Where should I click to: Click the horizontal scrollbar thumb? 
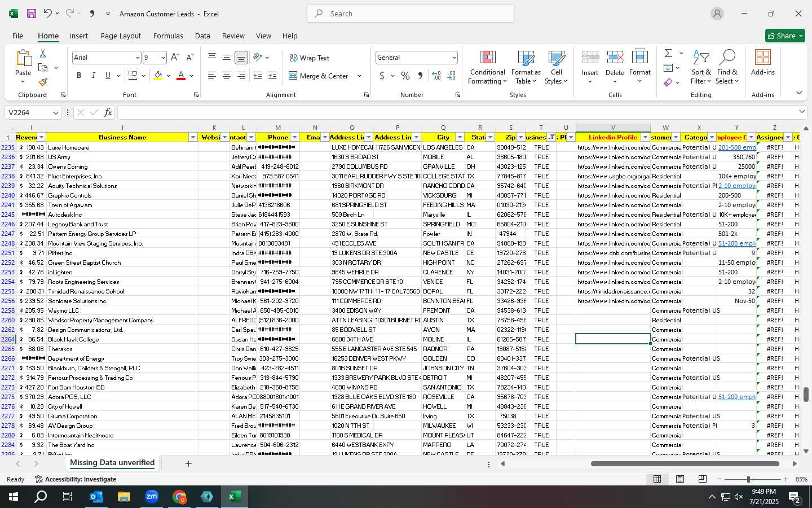pos(685,463)
